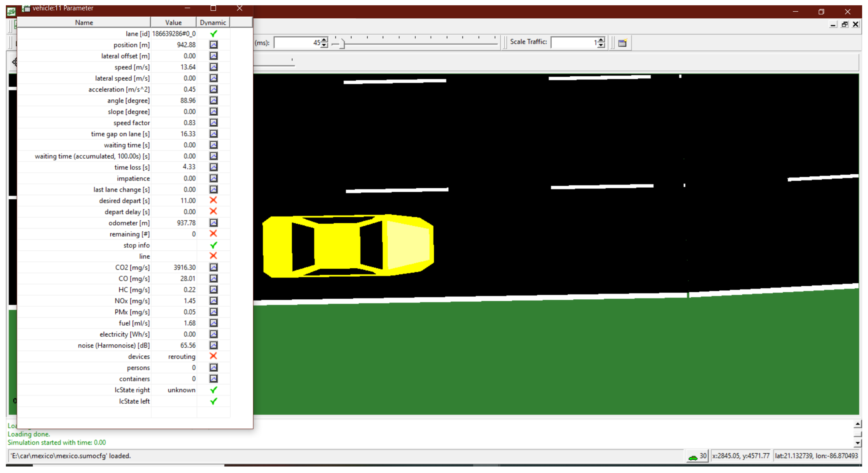Decrease Scale Traffic with down spinner arrow
This screenshot has width=868, height=473.
click(601, 45)
